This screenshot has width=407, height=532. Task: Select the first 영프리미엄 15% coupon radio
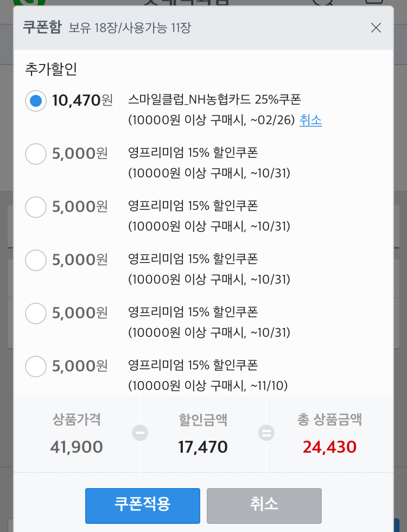point(36,154)
